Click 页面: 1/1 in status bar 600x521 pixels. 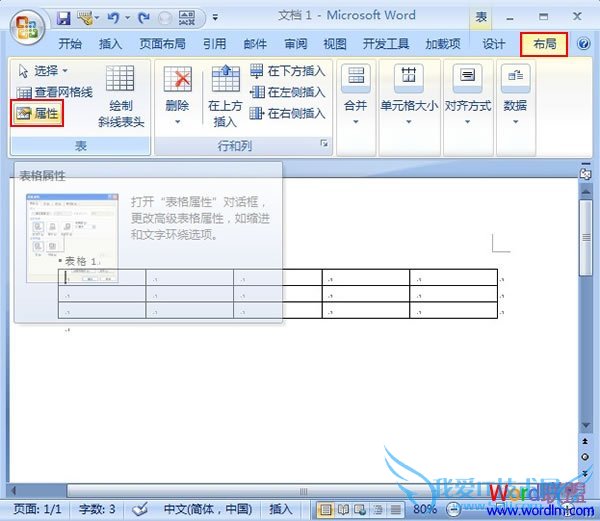pyautogui.click(x=38, y=509)
